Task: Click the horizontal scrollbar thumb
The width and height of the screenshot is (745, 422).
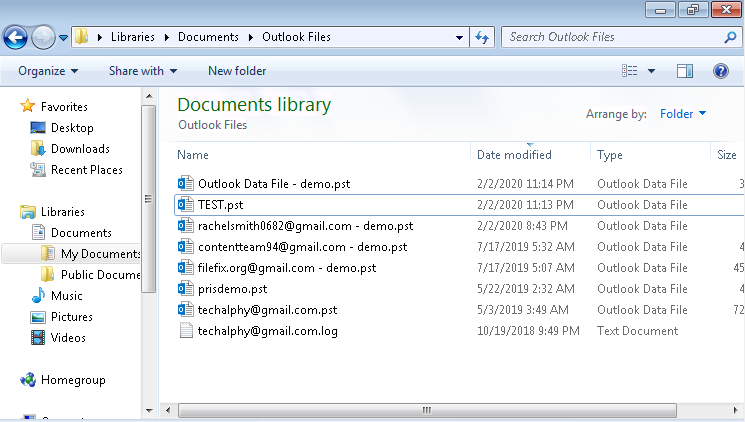Action: pyautogui.click(x=427, y=410)
